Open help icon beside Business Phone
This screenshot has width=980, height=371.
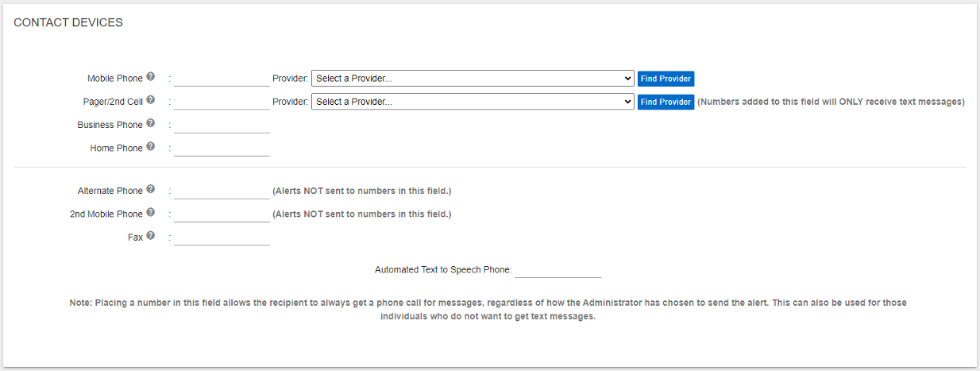150,124
